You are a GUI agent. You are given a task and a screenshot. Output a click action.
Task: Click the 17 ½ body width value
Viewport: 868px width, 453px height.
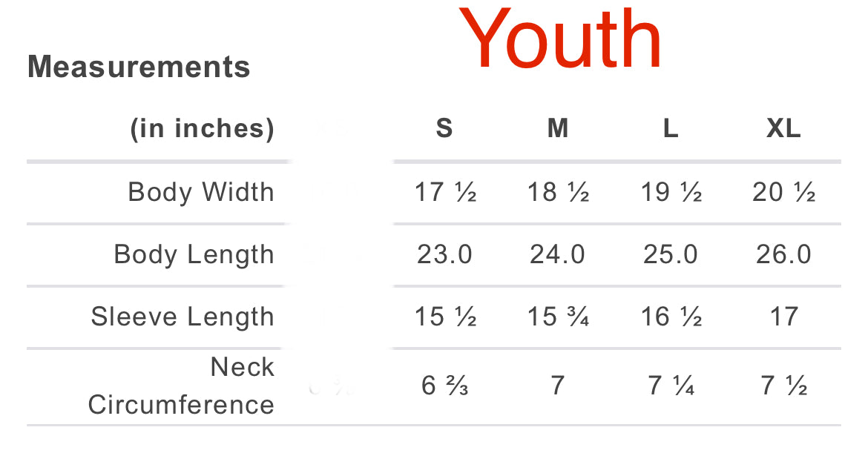445,192
